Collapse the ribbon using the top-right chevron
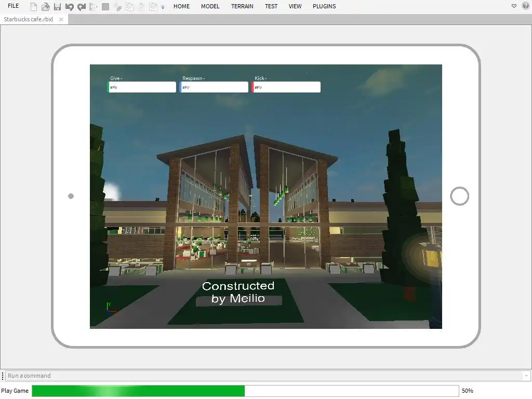Viewport: 532px width, 399px height. [514, 6]
